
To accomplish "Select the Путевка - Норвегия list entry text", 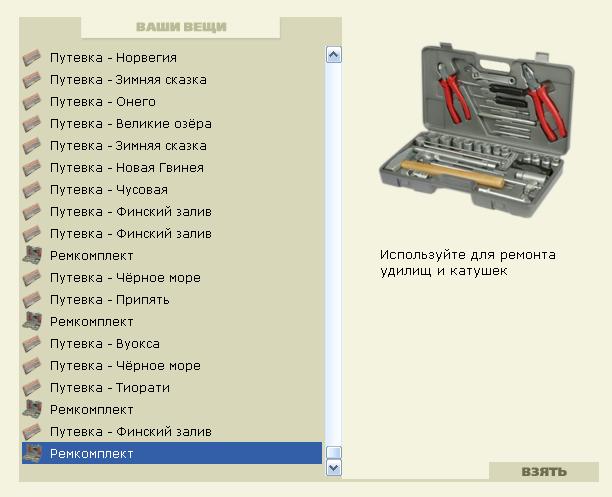I will point(113,58).
